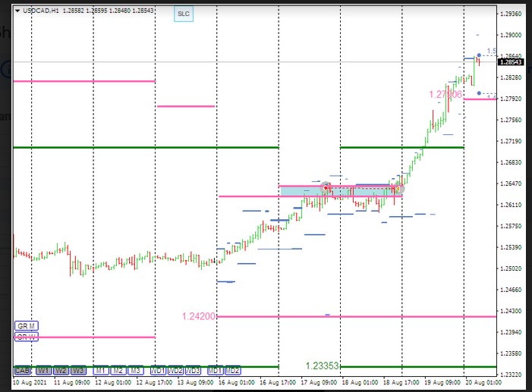The image size is (532, 392).
Task: Toggle the CAB button
Action: (22, 370)
